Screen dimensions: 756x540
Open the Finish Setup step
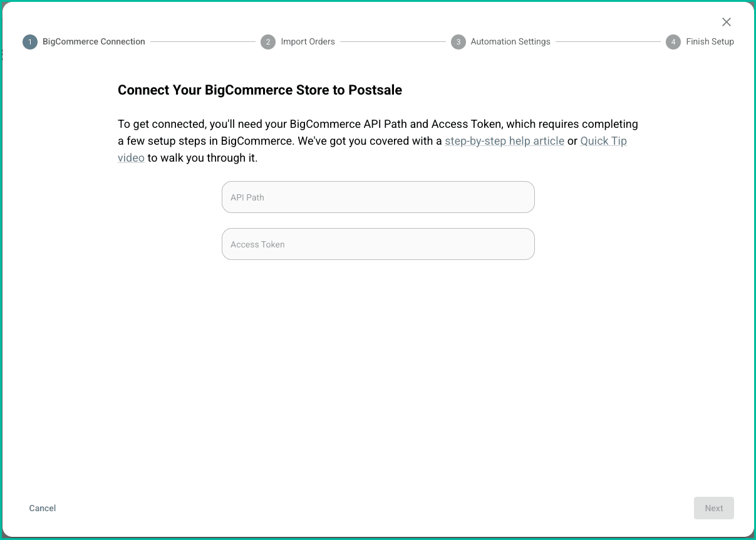click(x=710, y=41)
